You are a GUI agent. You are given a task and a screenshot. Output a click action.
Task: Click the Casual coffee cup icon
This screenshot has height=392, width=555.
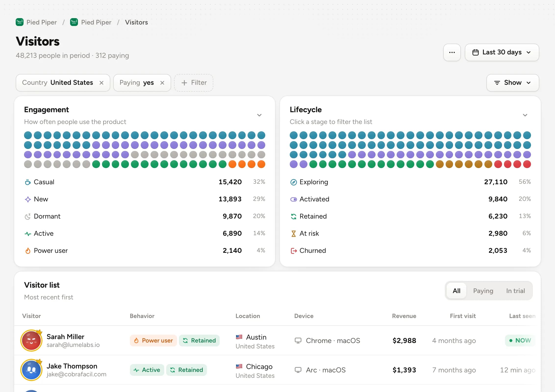(x=28, y=182)
